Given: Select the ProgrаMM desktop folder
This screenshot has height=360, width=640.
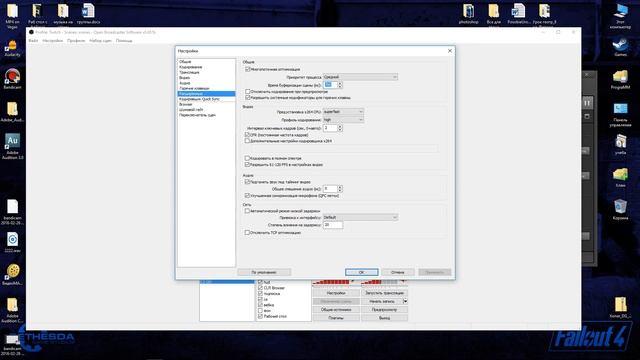Looking at the screenshot, I should coord(620,80).
